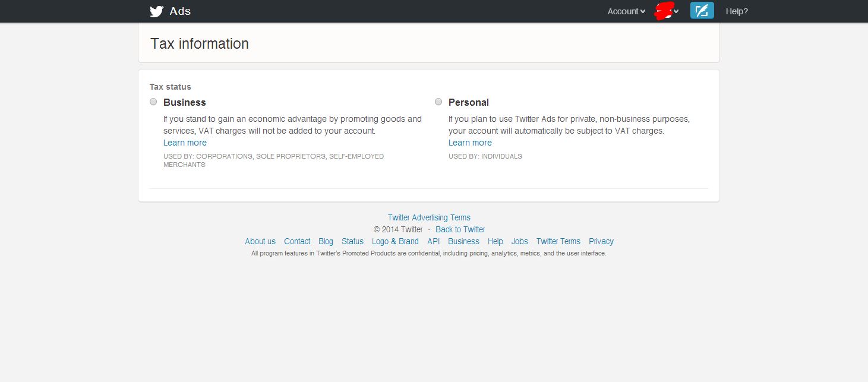Open the Account dropdown menu
Viewport: 868px width, 382px height.
[626, 11]
